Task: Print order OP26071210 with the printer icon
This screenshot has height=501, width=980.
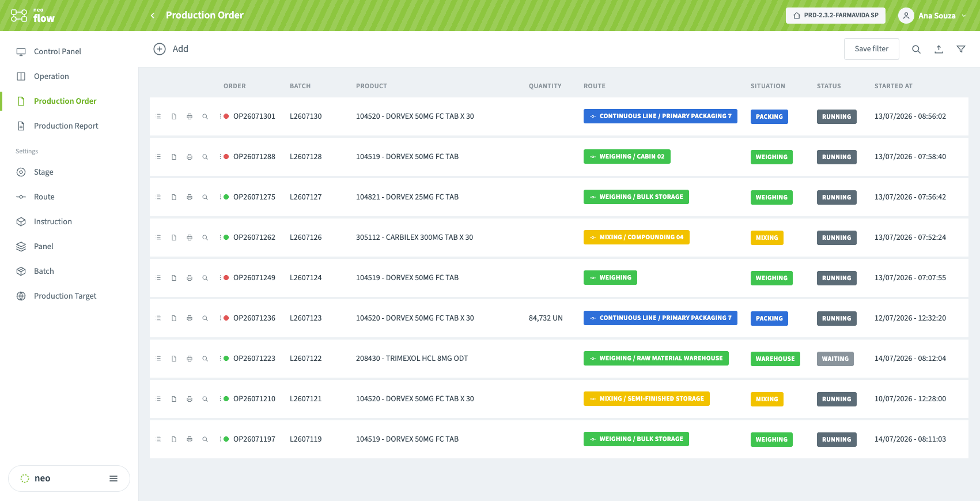Action: [190, 399]
